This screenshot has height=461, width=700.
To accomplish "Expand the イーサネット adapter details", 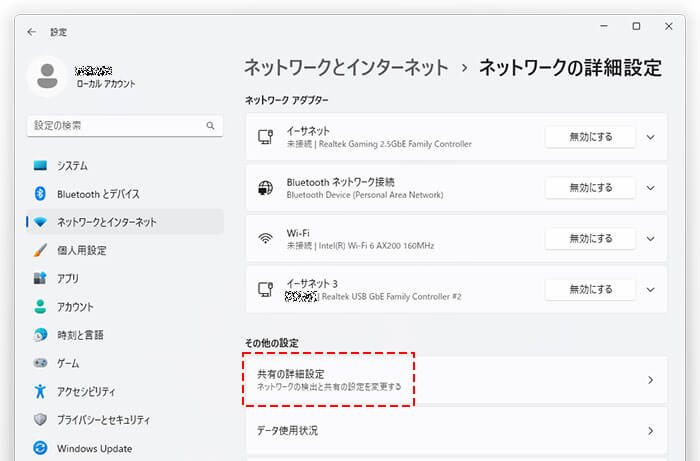I will point(650,137).
